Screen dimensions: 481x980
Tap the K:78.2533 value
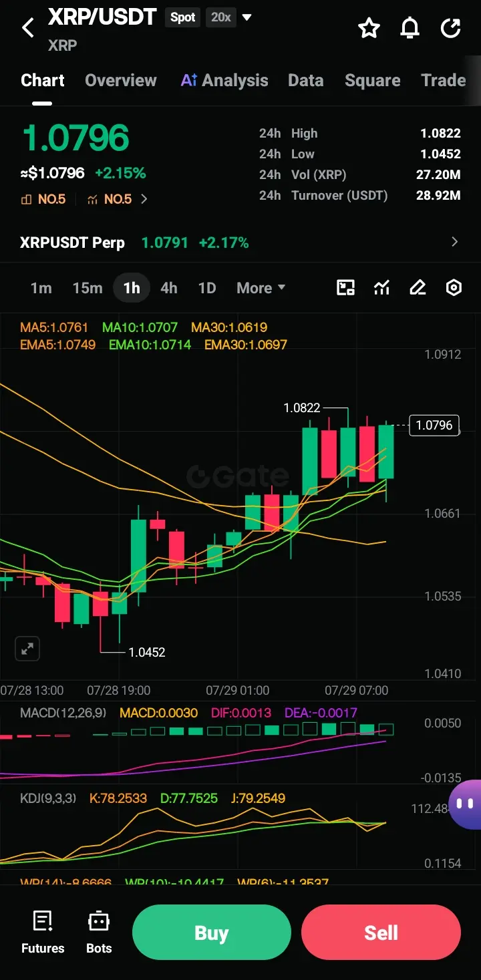[118, 798]
